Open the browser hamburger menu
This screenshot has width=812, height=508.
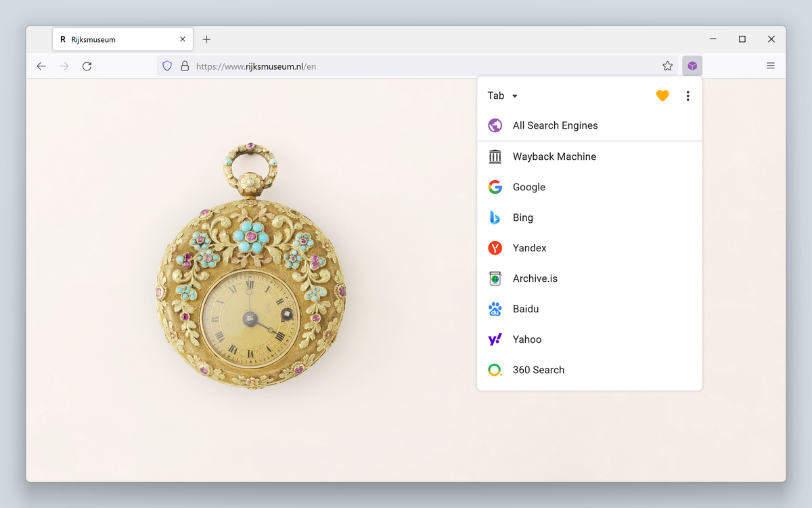(x=771, y=66)
